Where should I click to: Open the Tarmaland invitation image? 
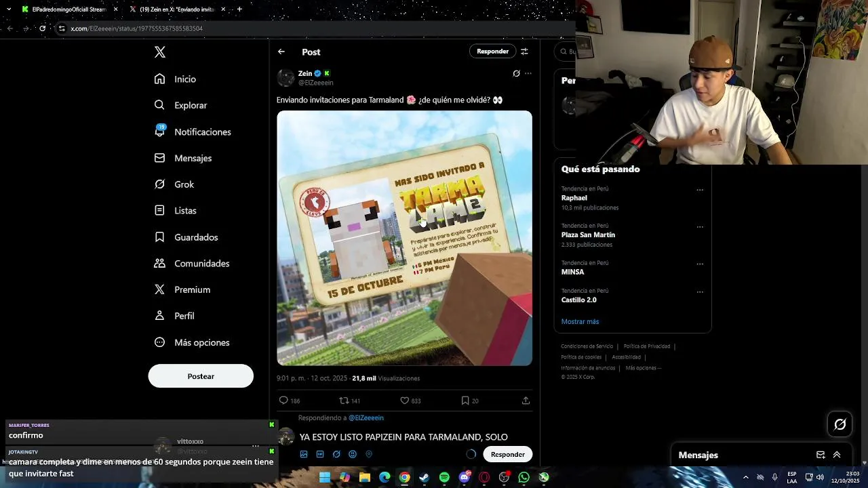(x=404, y=238)
